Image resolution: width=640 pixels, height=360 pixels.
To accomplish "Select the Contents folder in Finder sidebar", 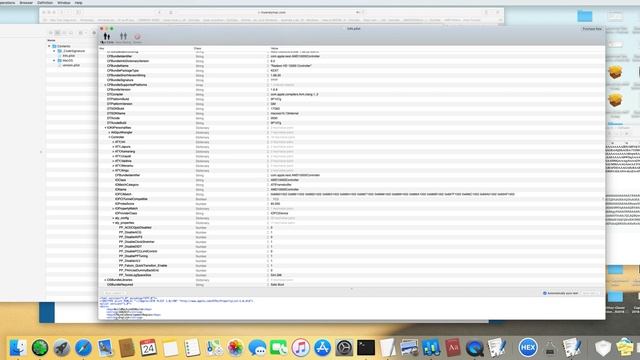I will coord(63,46).
